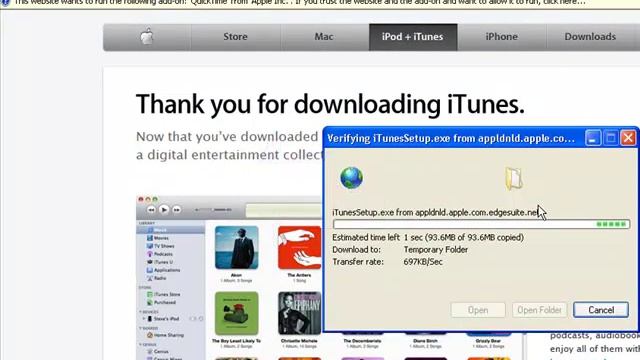Click the 'Temporary Folder' download location text

pos(436,249)
